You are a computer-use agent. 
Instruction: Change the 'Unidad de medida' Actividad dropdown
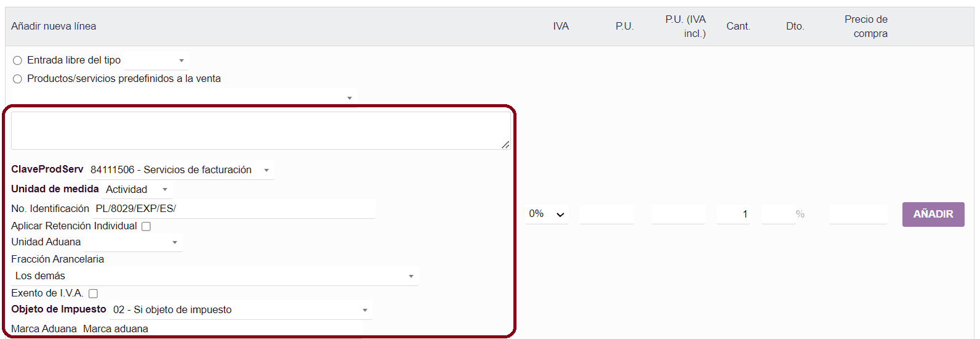137,189
